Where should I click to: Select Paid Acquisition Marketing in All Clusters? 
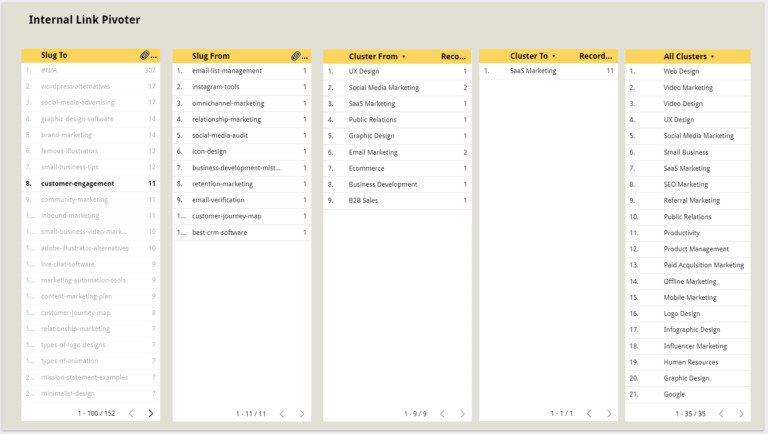tap(688, 265)
